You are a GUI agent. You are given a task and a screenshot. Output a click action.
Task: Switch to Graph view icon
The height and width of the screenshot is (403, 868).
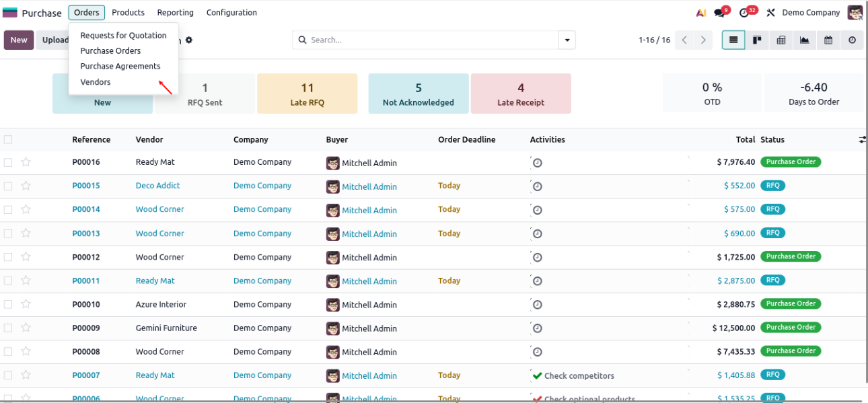click(x=804, y=40)
